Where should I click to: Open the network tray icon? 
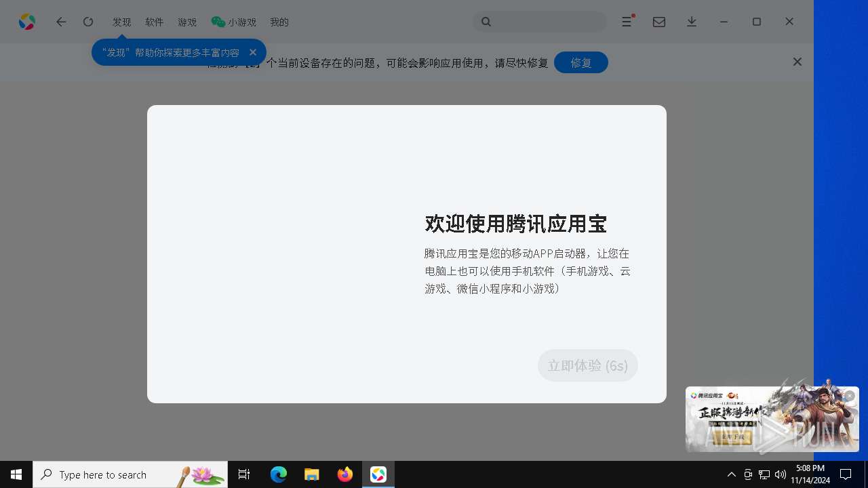click(x=764, y=474)
